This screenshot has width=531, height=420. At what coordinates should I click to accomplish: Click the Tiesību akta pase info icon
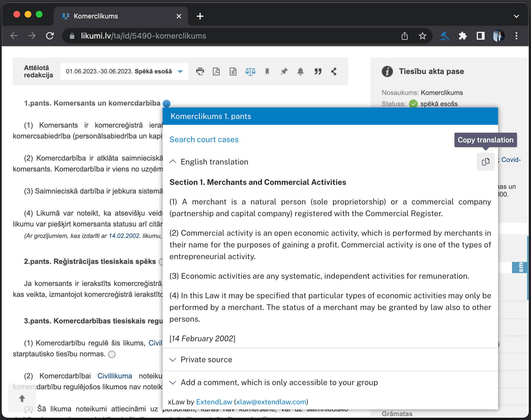click(387, 71)
